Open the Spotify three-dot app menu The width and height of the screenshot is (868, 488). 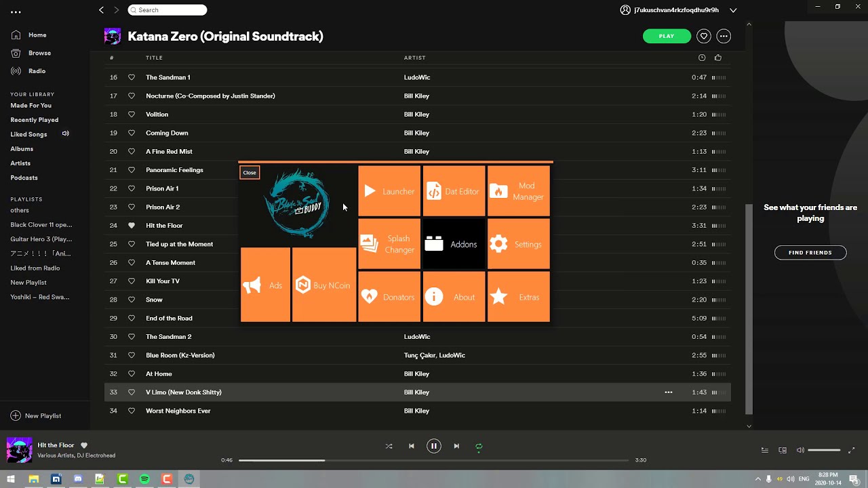point(16,12)
